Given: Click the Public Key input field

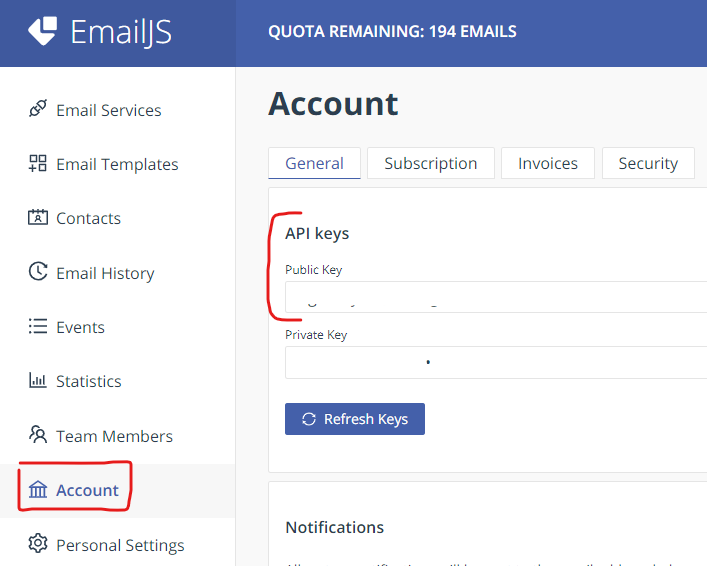Looking at the screenshot, I should (x=496, y=297).
